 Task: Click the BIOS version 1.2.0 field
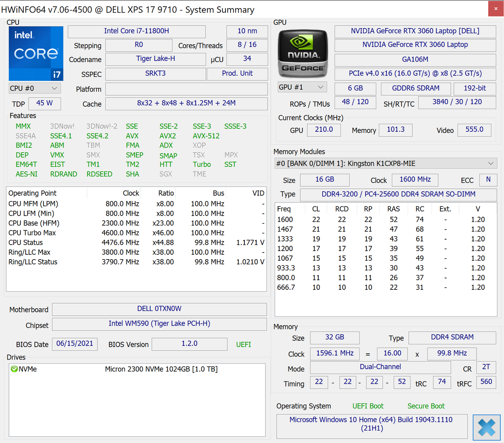click(x=189, y=344)
